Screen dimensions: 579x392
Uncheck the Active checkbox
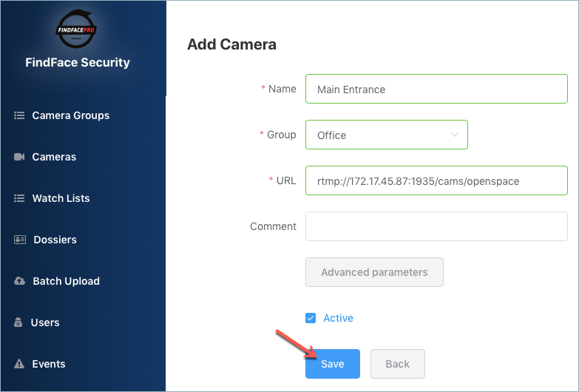[311, 318]
